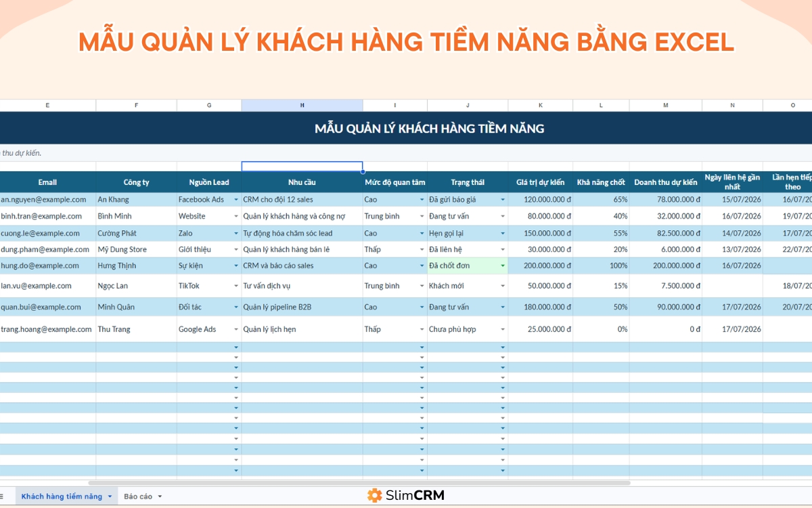Select column H header

pos(302,106)
